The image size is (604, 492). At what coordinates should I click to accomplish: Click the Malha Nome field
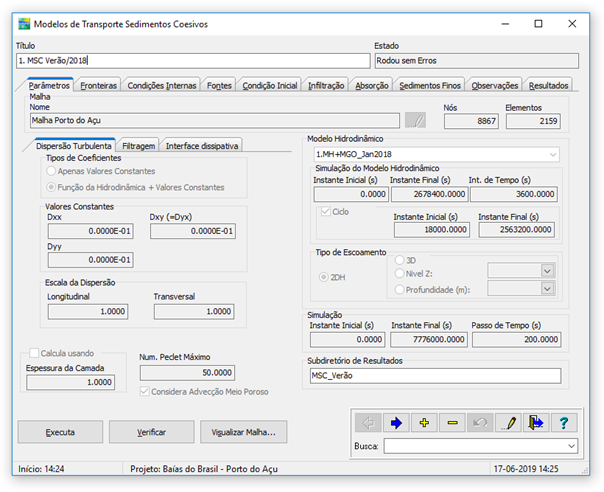(x=215, y=121)
